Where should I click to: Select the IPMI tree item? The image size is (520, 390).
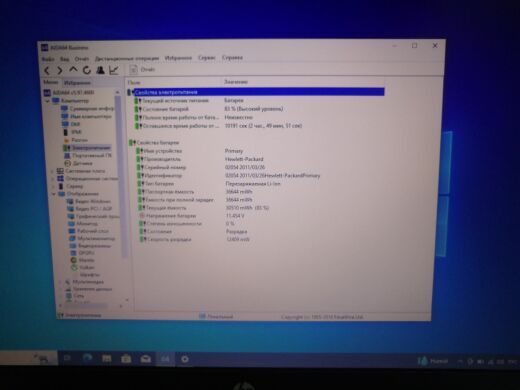click(72, 132)
